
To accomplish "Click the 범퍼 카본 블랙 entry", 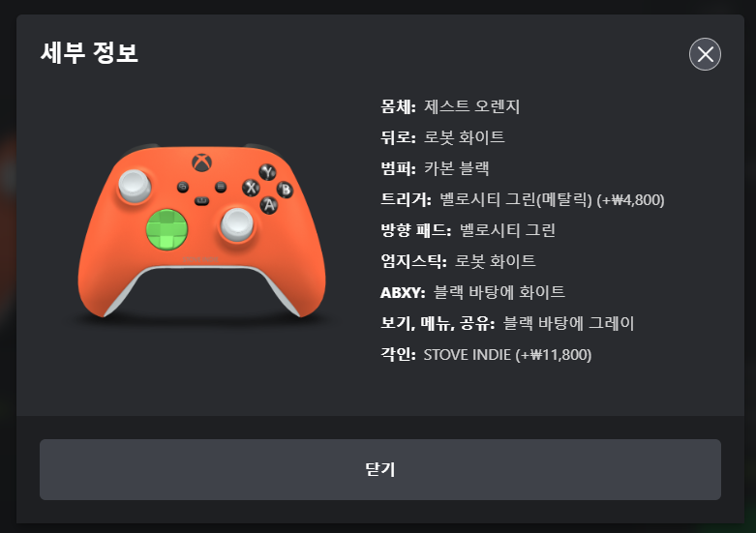I will pyautogui.click(x=435, y=168).
